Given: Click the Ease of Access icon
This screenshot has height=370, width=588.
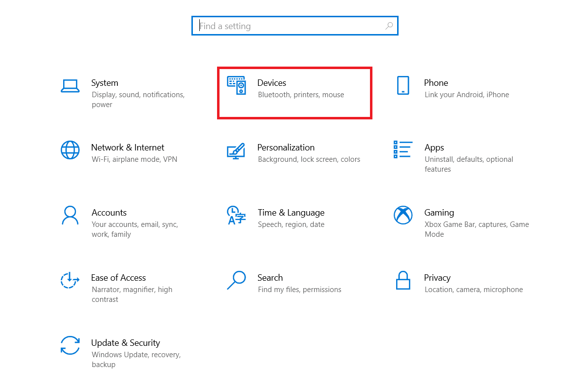Looking at the screenshot, I should pos(71,280).
